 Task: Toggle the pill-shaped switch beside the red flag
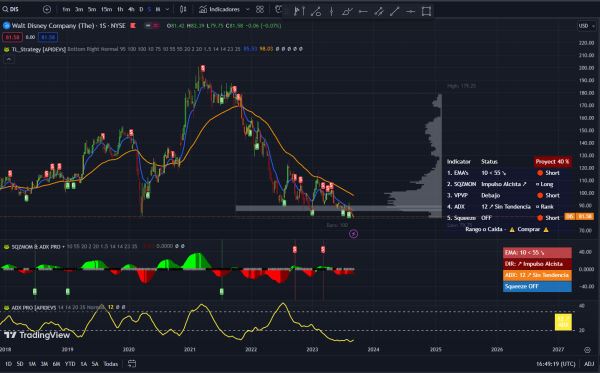click(x=152, y=26)
